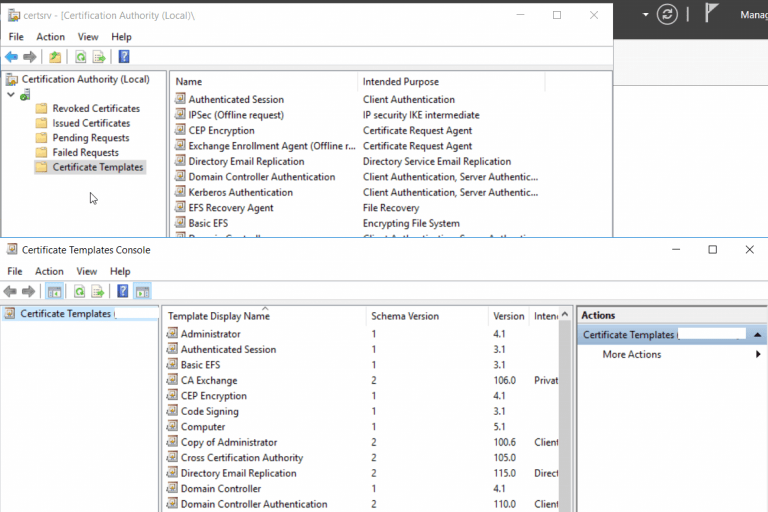Click Refresh icon in certsrv toolbar

tap(80, 57)
